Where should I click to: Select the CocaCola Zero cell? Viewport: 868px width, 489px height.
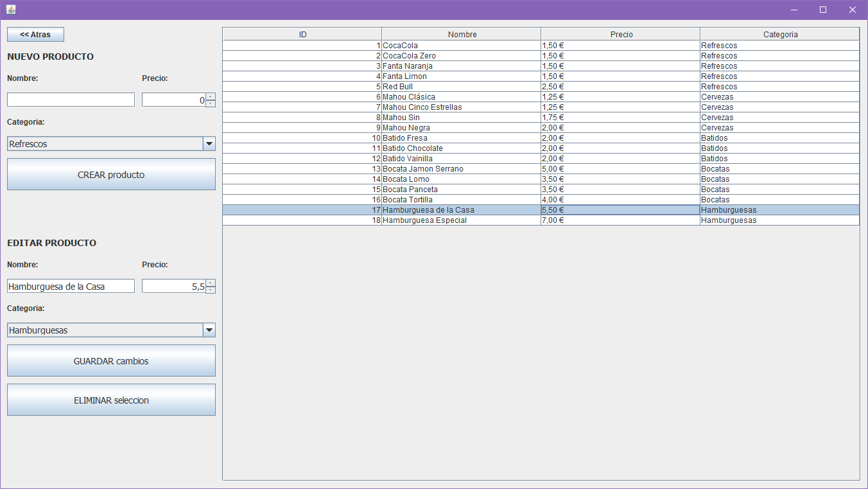tap(462, 56)
